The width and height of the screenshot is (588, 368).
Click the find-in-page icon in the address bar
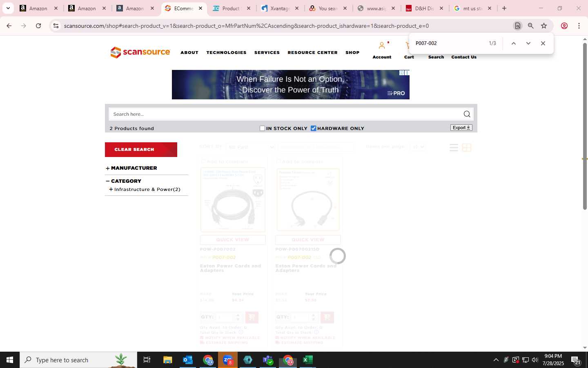(x=517, y=26)
